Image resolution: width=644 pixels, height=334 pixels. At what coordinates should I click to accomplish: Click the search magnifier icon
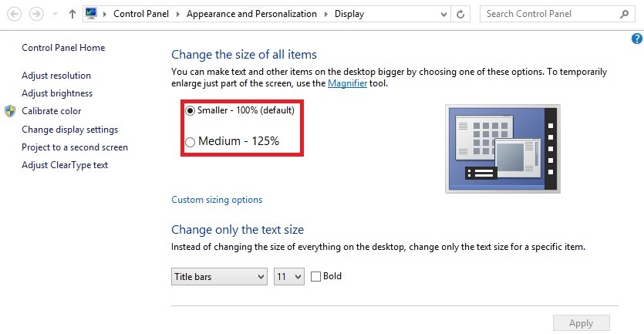(624, 14)
